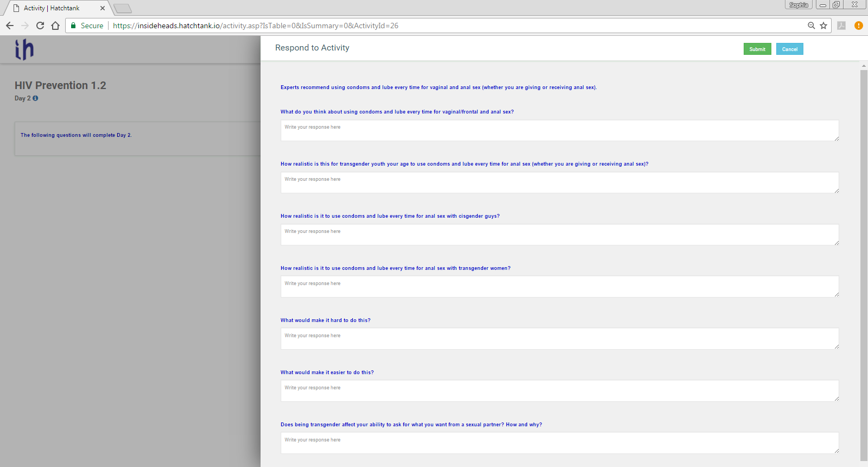
Task: Minimize the browser window
Action: [823, 5]
